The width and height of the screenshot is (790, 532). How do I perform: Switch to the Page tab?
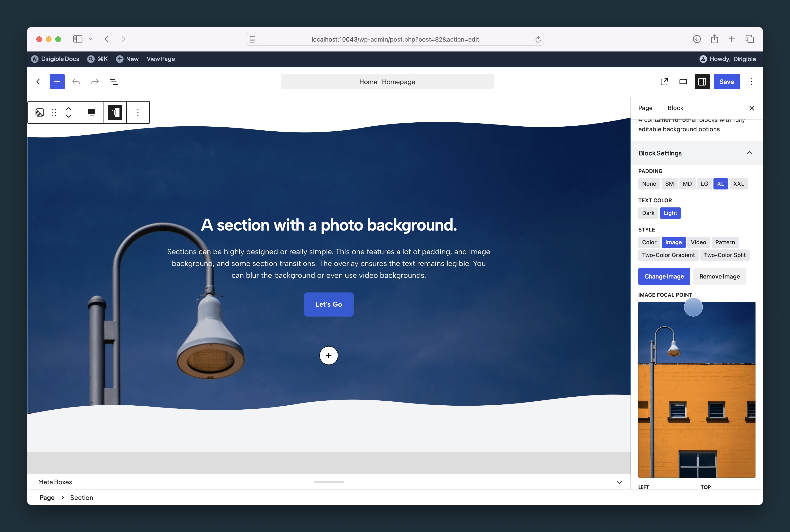click(x=645, y=108)
